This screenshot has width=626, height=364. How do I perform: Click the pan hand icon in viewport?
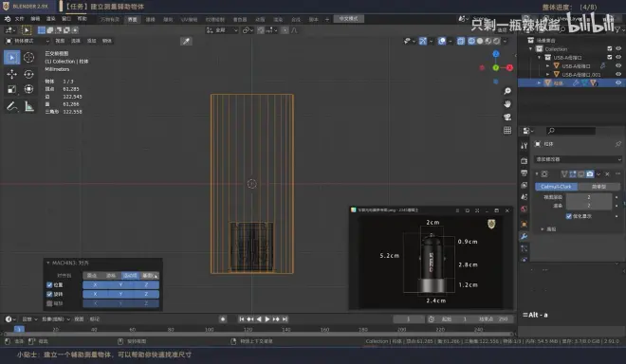coord(507,104)
